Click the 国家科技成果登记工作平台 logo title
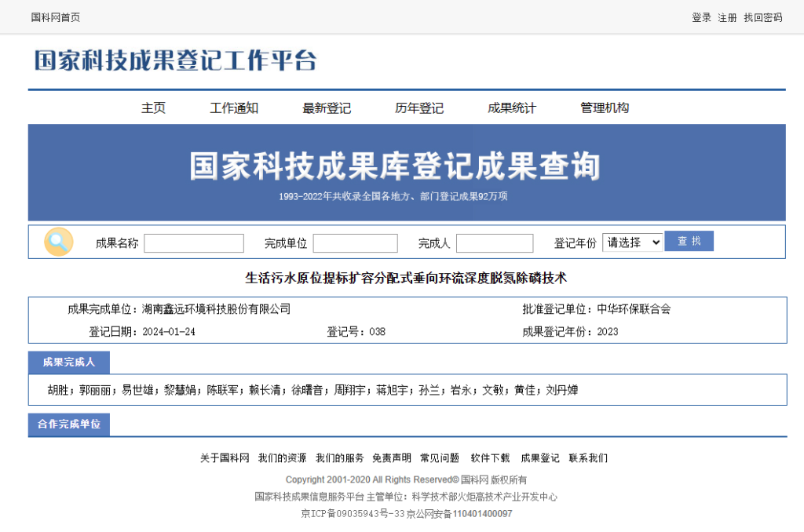Image resolution: width=804 pixels, height=532 pixels. pyautogui.click(x=175, y=60)
